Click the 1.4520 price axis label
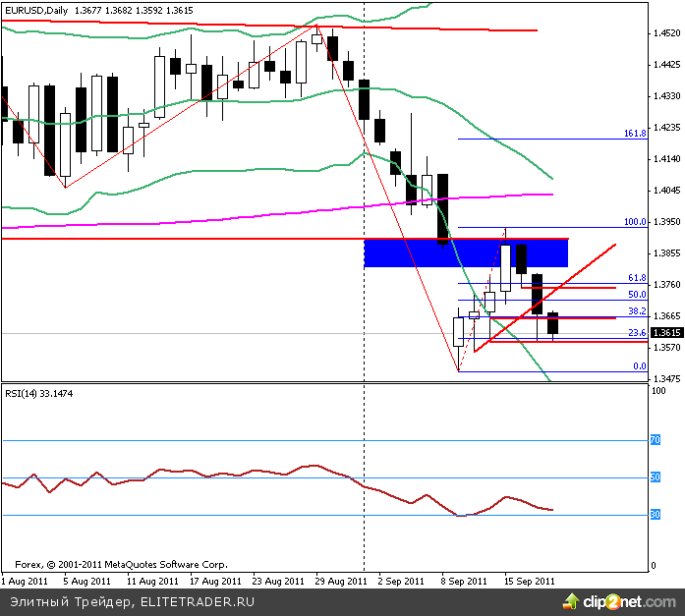This screenshot has height=616, width=685. pyautogui.click(x=666, y=33)
